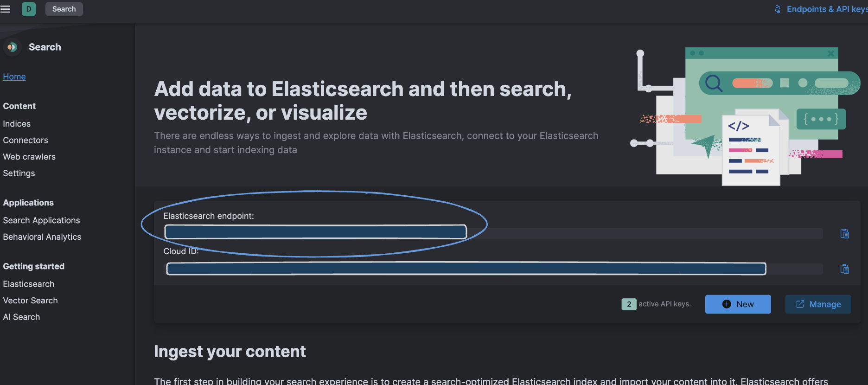The width and height of the screenshot is (868, 385).
Task: Click the Search logo icon in sidebar
Action: 12,47
